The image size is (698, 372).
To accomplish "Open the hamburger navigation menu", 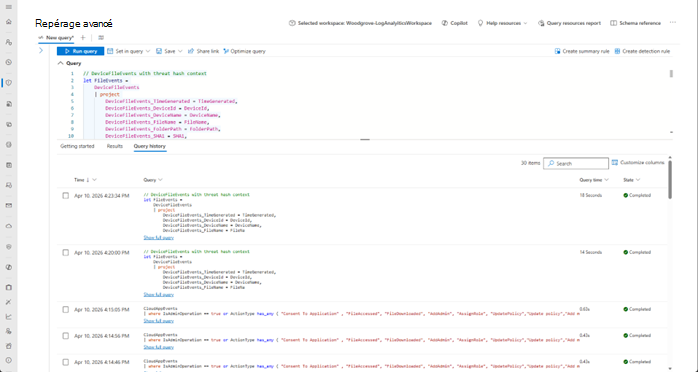I will pos(8,7).
